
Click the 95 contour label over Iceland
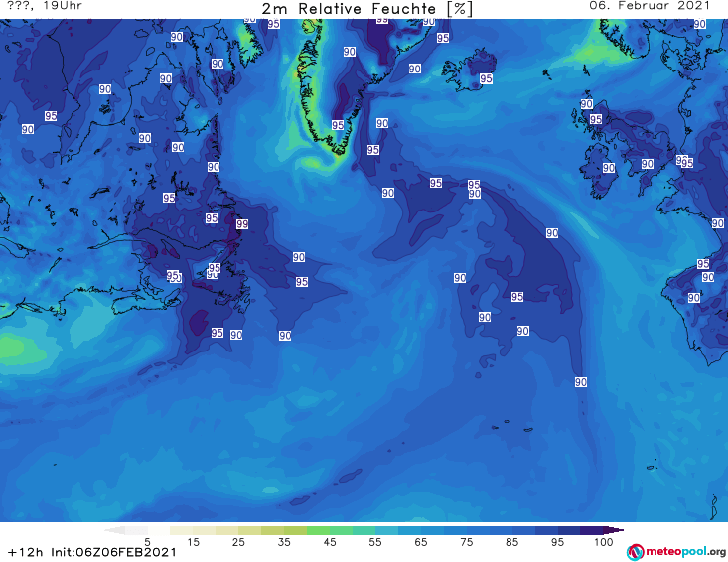[486, 78]
